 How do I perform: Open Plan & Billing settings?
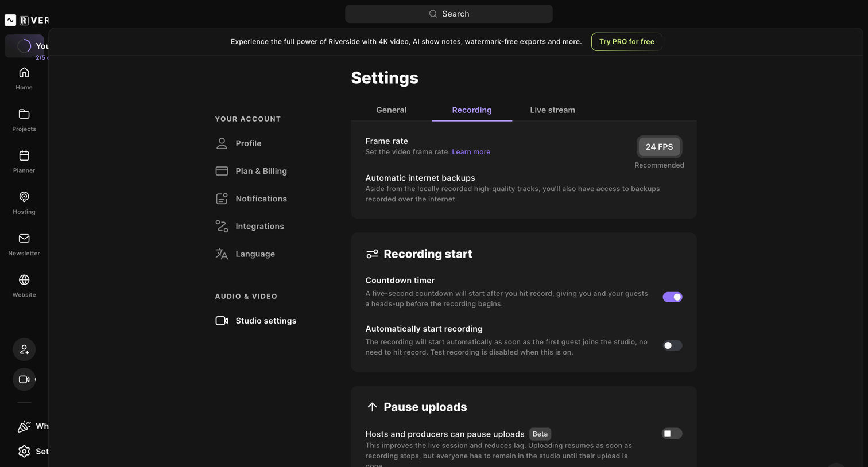coord(251,171)
